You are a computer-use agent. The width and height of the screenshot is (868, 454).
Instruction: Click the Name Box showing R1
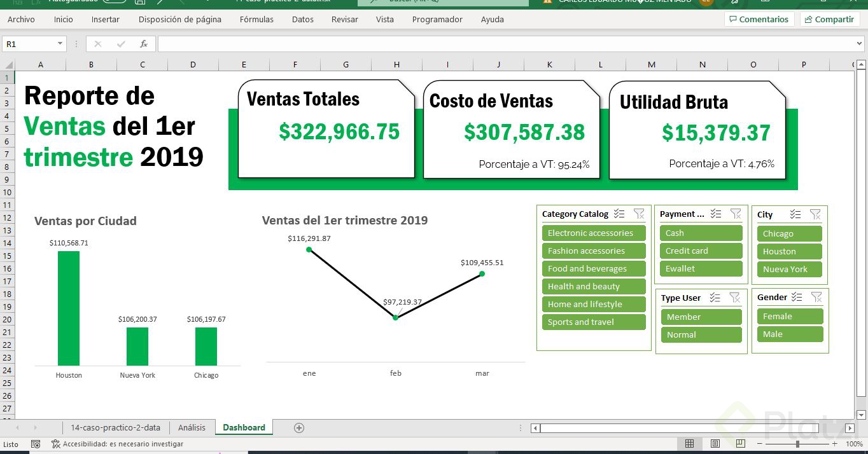[29, 44]
